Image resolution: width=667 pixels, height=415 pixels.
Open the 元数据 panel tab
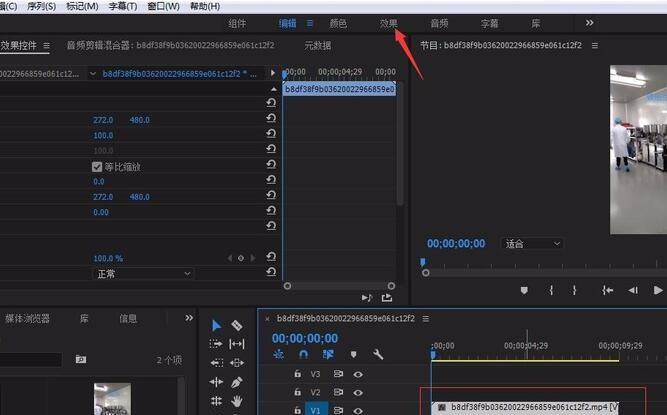317,45
